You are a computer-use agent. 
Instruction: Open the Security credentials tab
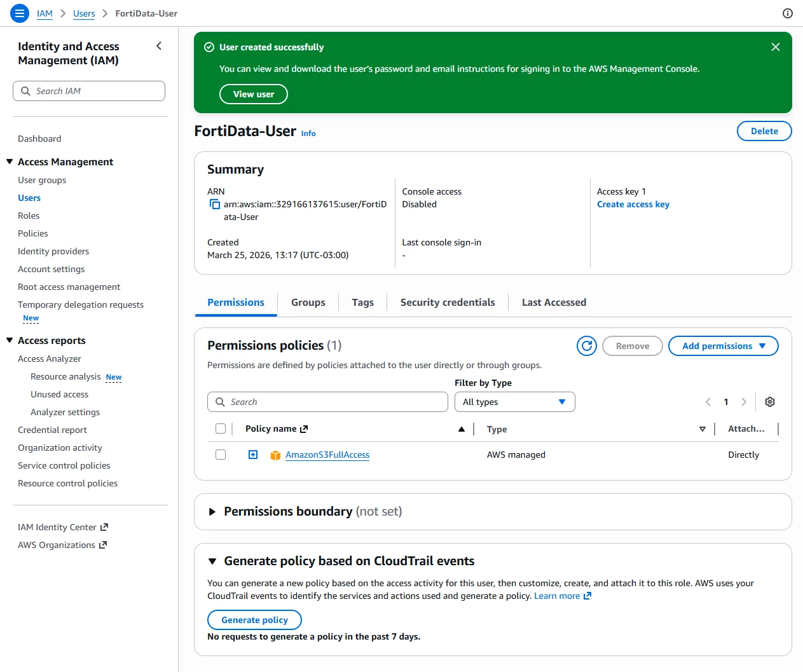coord(448,303)
